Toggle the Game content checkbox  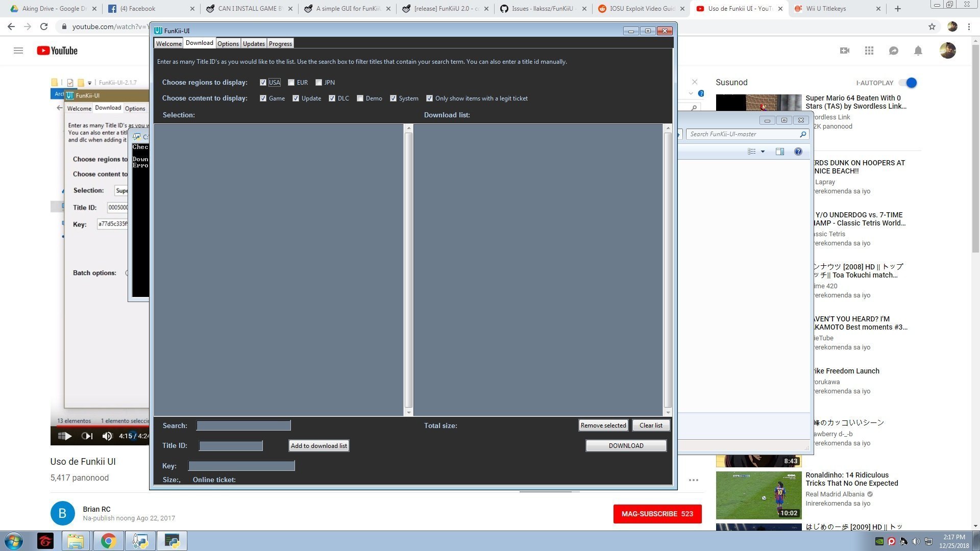263,98
